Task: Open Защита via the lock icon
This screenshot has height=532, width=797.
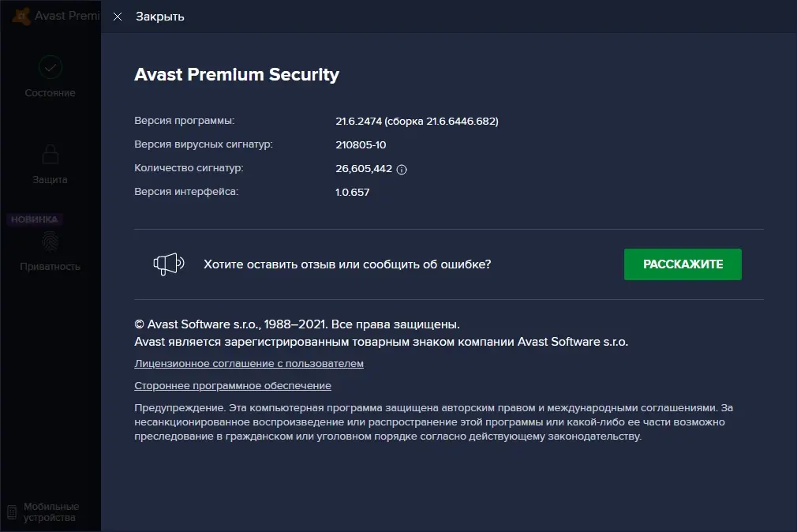Action: coord(50,155)
